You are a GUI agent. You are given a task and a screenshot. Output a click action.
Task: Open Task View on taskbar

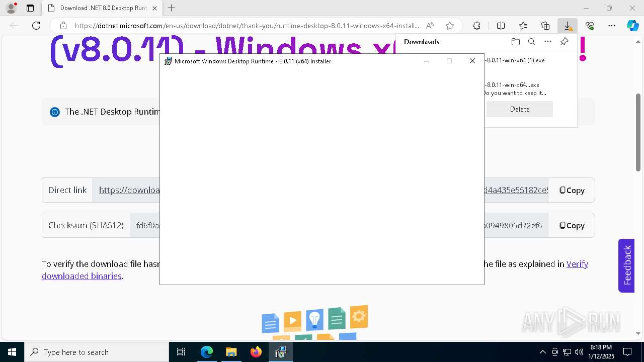181,352
